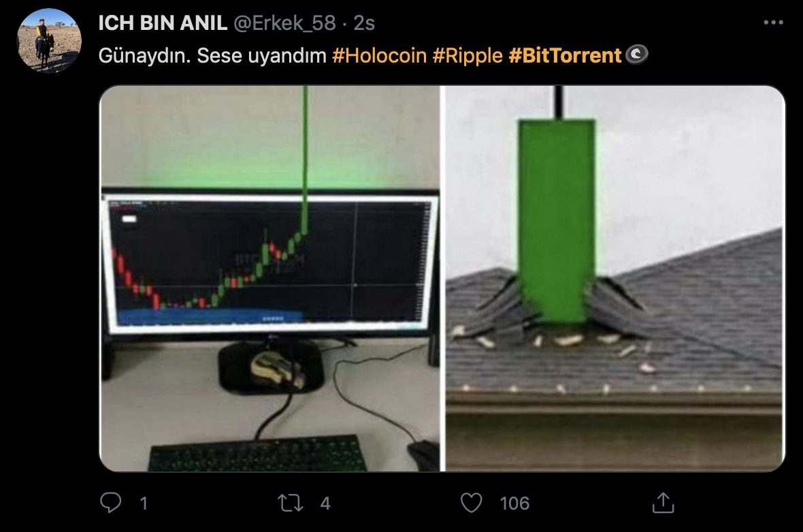Open ICH BIN ANIL's profile picture
This screenshot has height=532, width=803.
point(49,40)
